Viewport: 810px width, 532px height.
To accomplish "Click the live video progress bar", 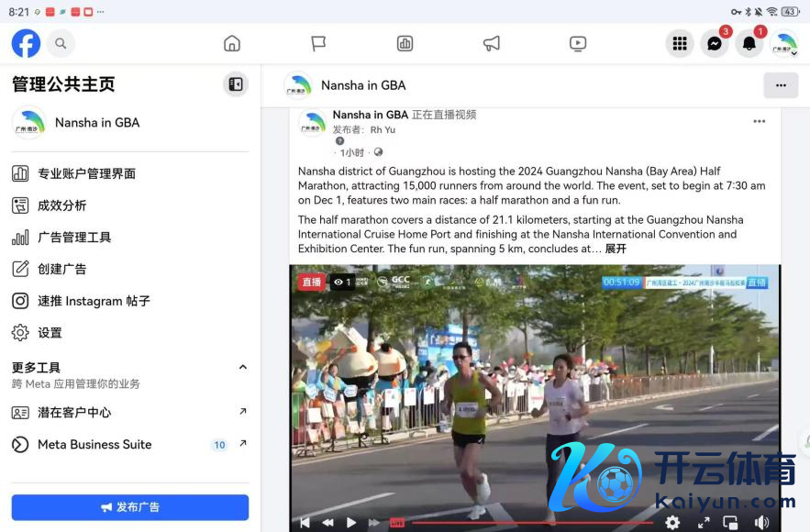I will [532, 522].
